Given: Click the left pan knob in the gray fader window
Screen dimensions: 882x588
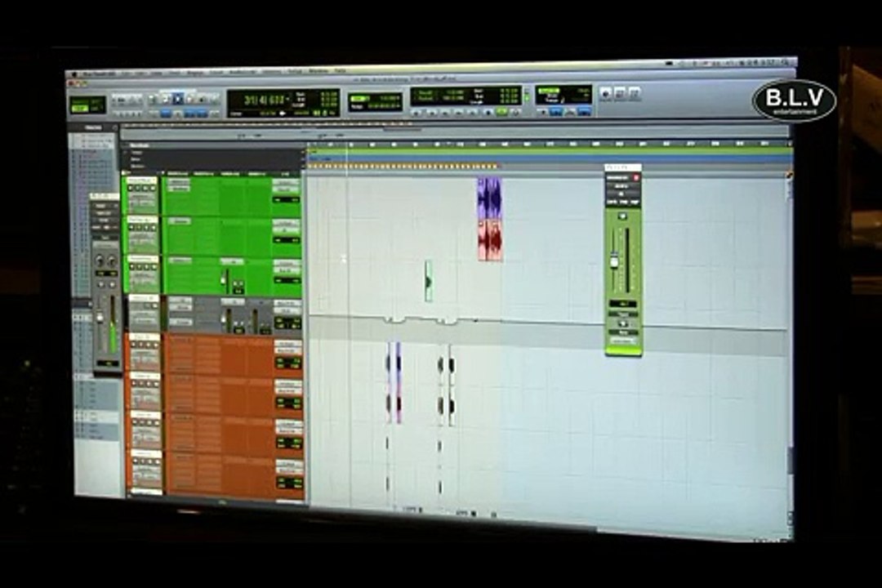Looking at the screenshot, I should click(x=100, y=261).
